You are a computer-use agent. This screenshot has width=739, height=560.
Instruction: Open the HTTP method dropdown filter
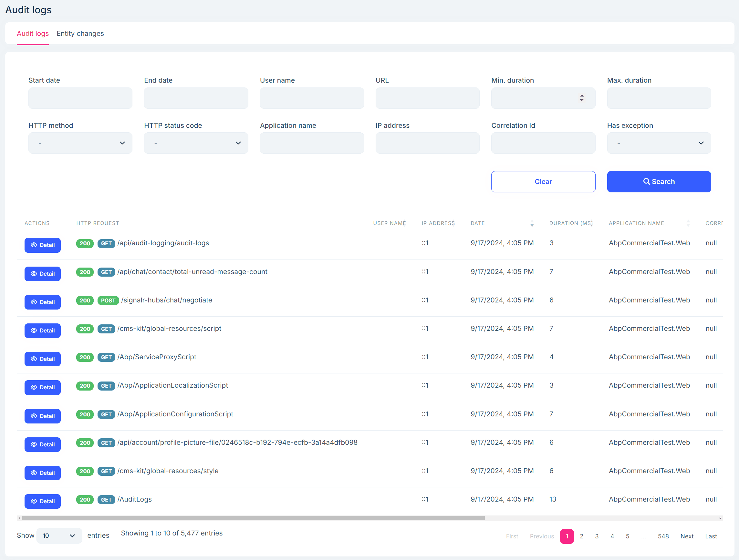(x=80, y=142)
